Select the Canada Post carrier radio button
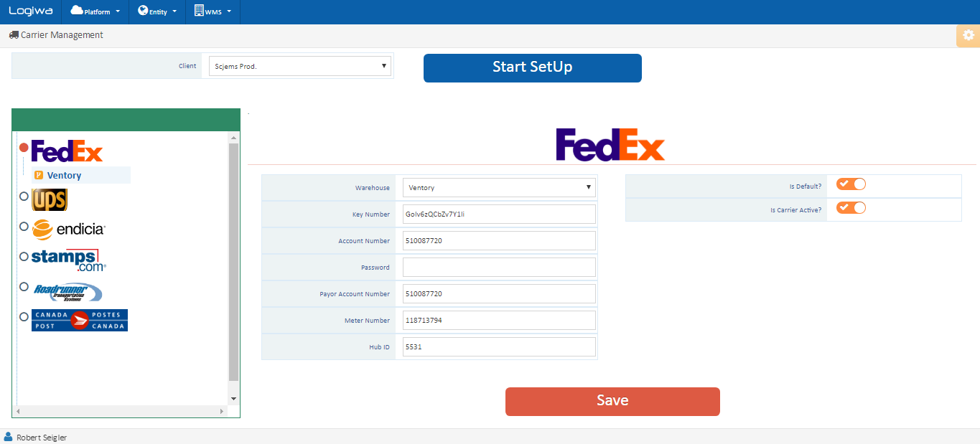Viewport: 980px width, 444px height. [24, 316]
